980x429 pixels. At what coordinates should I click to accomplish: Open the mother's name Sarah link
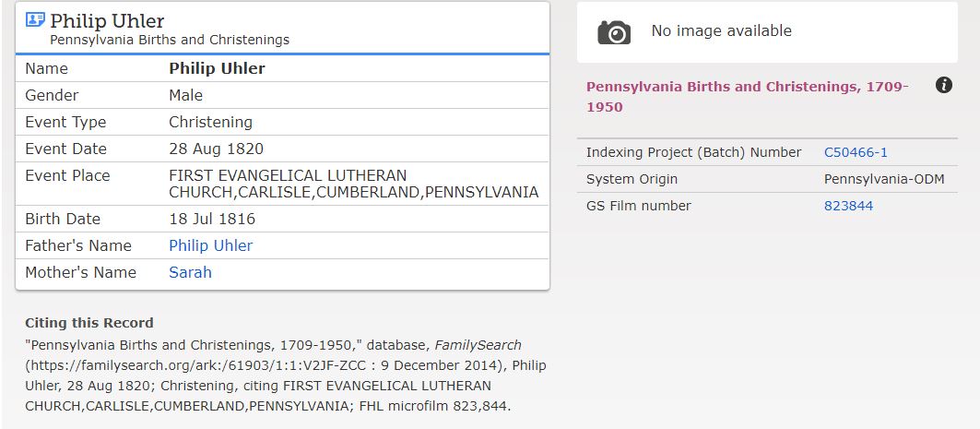coord(190,272)
